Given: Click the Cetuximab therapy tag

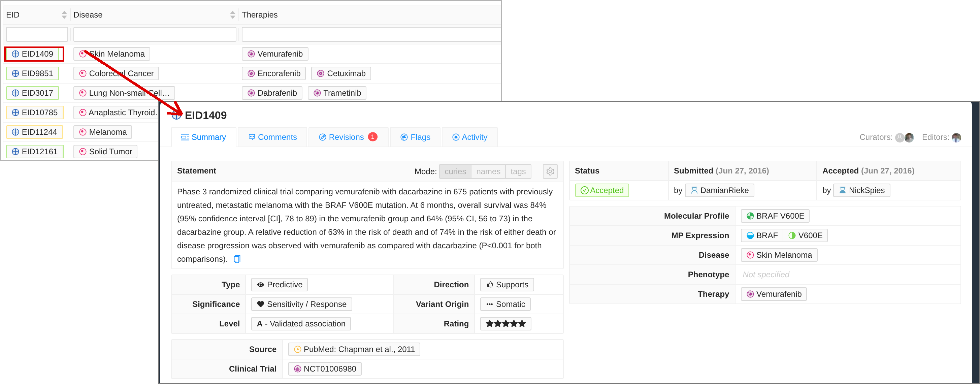Looking at the screenshot, I should [341, 73].
